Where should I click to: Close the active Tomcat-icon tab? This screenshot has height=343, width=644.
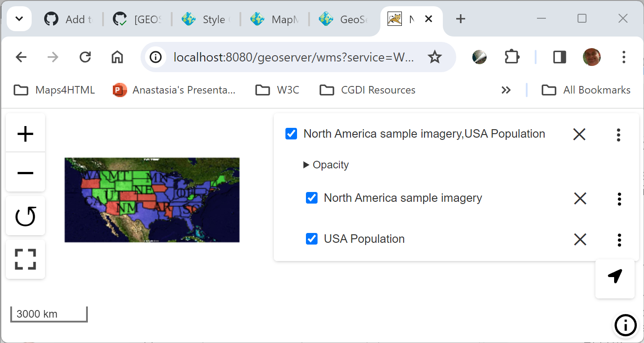429,19
